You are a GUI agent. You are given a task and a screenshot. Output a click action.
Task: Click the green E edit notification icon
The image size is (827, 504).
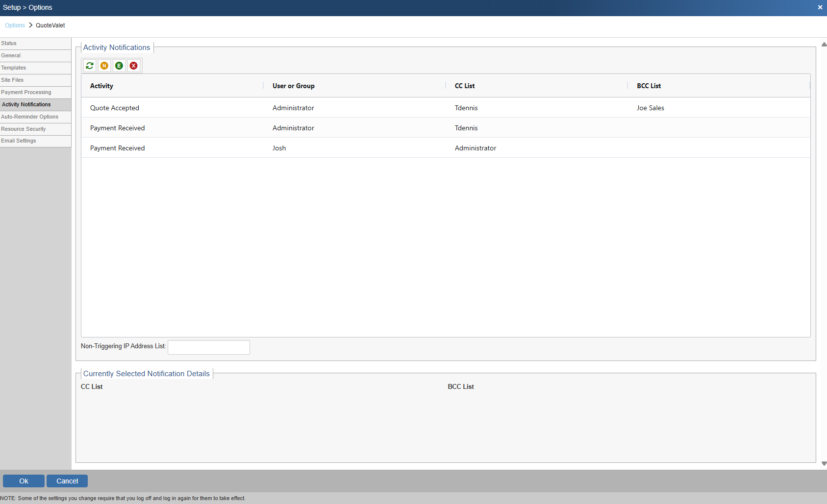coord(119,66)
